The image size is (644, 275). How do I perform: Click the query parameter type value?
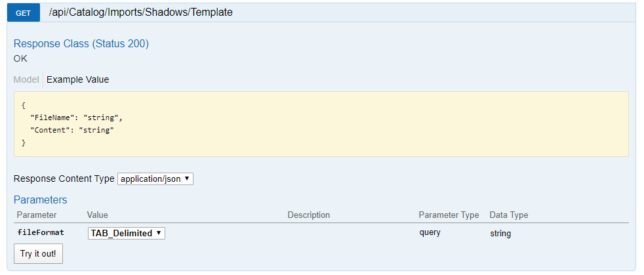click(x=430, y=232)
